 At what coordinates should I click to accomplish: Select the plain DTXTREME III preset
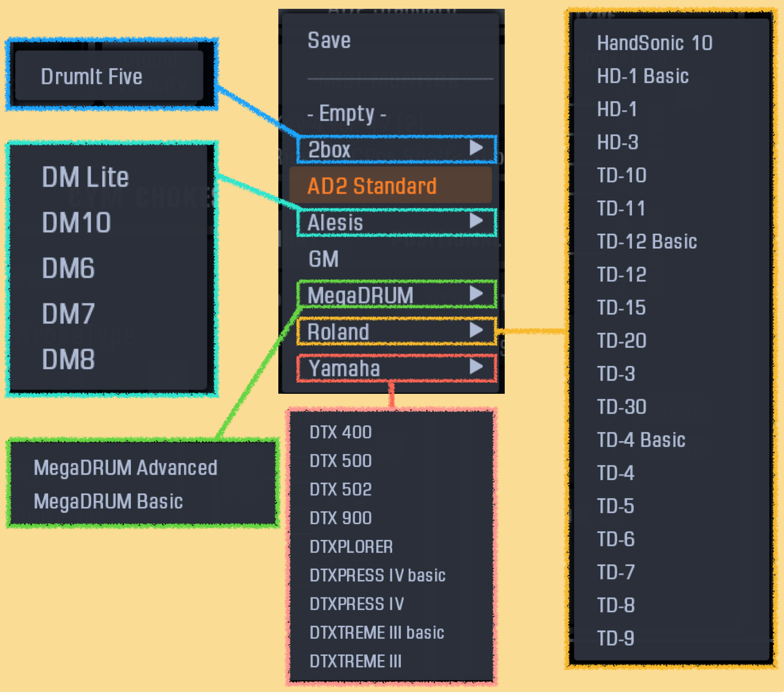355,661
